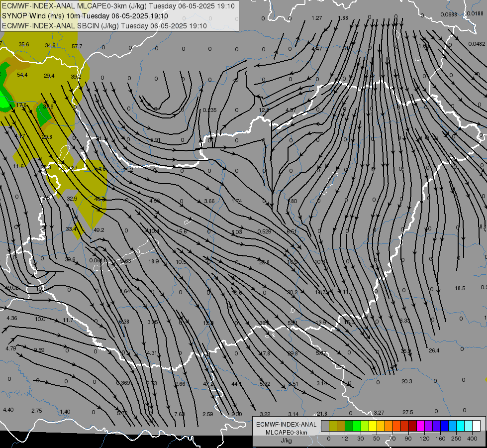Select the magenta legend swatch

pyautogui.click(x=420, y=426)
